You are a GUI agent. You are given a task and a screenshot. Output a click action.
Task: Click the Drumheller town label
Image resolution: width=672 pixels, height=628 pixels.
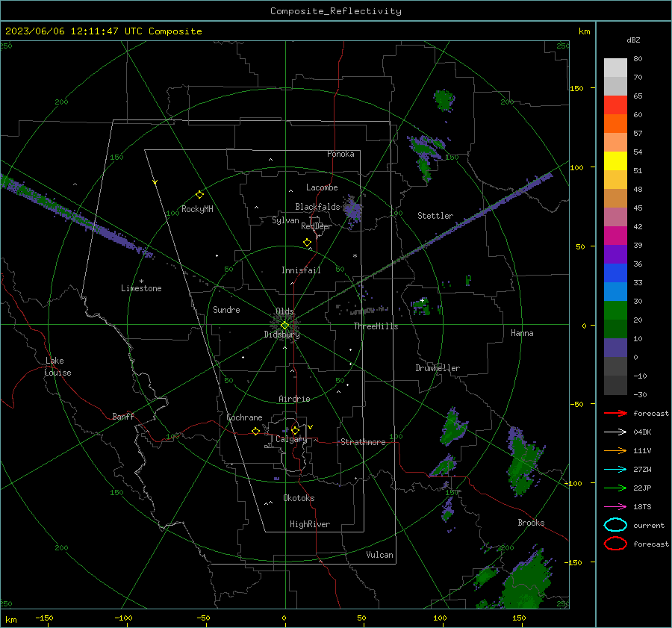click(438, 368)
